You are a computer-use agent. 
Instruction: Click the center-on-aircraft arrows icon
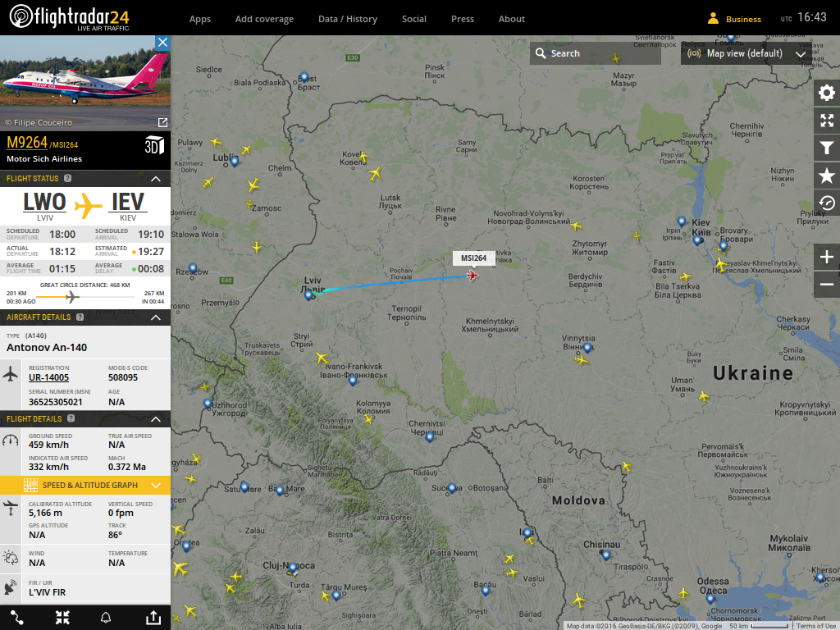click(62, 618)
